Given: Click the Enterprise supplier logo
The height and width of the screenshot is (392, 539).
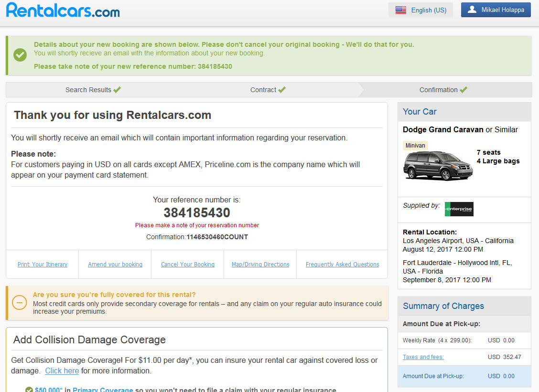Looking at the screenshot, I should tap(459, 209).
